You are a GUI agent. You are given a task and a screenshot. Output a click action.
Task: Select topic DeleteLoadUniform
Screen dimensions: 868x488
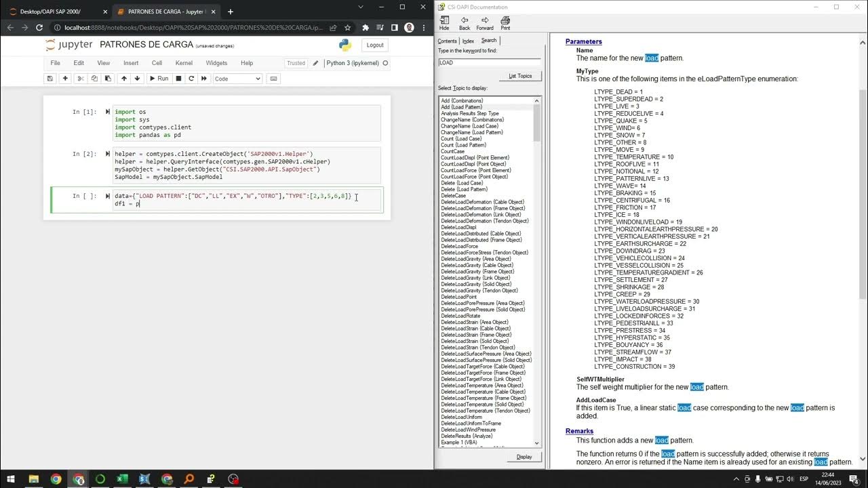(461, 417)
